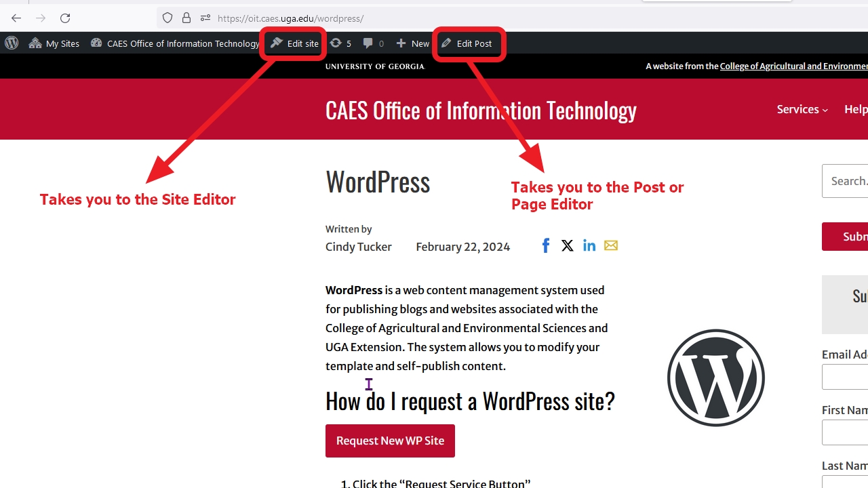Click the WordPress page heading
The width and height of the screenshot is (868, 488).
coord(378,182)
